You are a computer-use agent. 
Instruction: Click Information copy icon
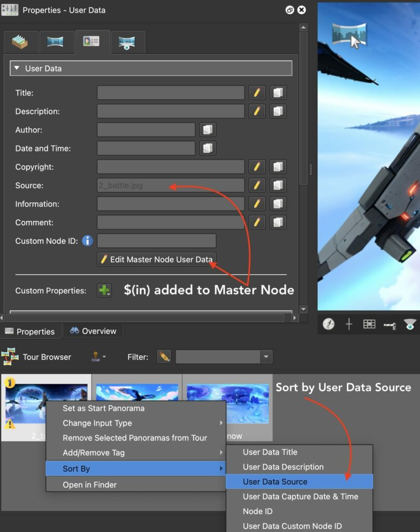[x=278, y=204]
